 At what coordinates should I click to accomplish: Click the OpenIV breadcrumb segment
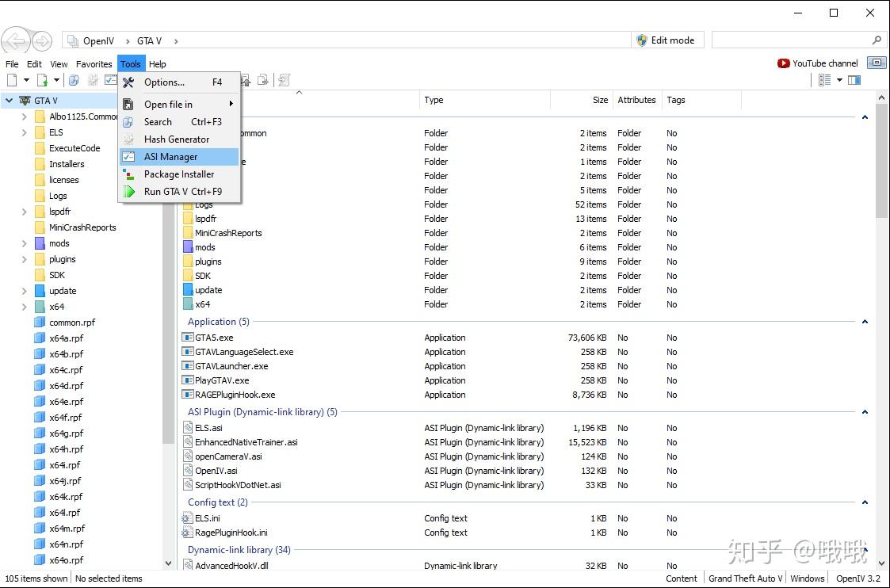[x=99, y=41]
